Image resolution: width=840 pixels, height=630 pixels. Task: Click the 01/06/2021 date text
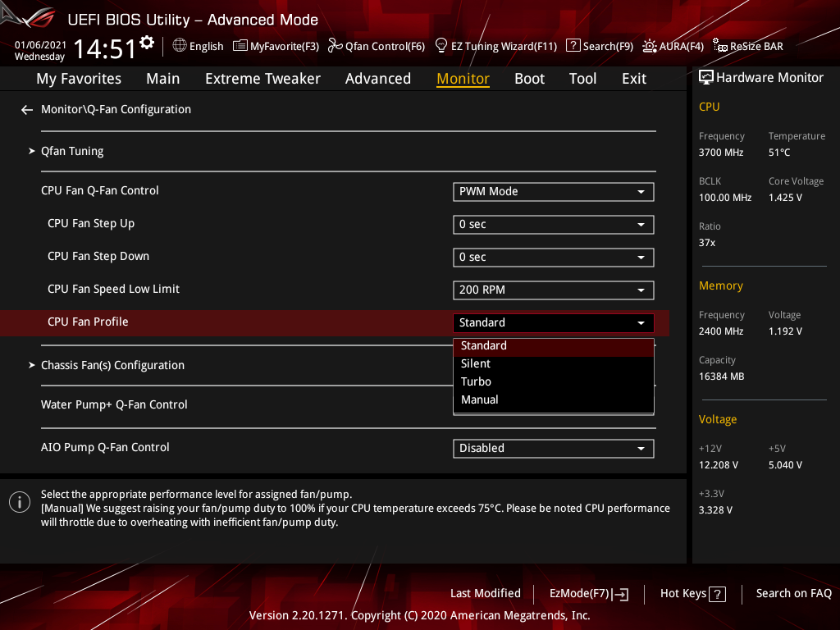pos(40,45)
